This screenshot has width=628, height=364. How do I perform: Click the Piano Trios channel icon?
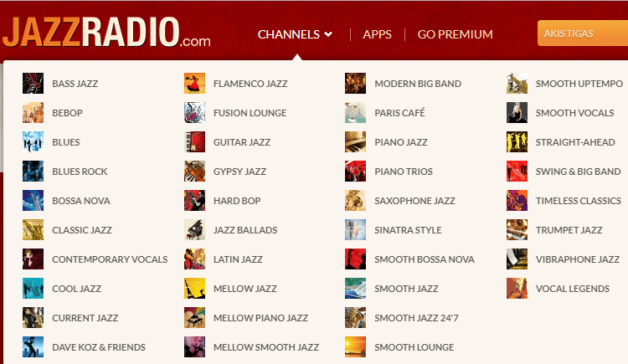tap(355, 171)
